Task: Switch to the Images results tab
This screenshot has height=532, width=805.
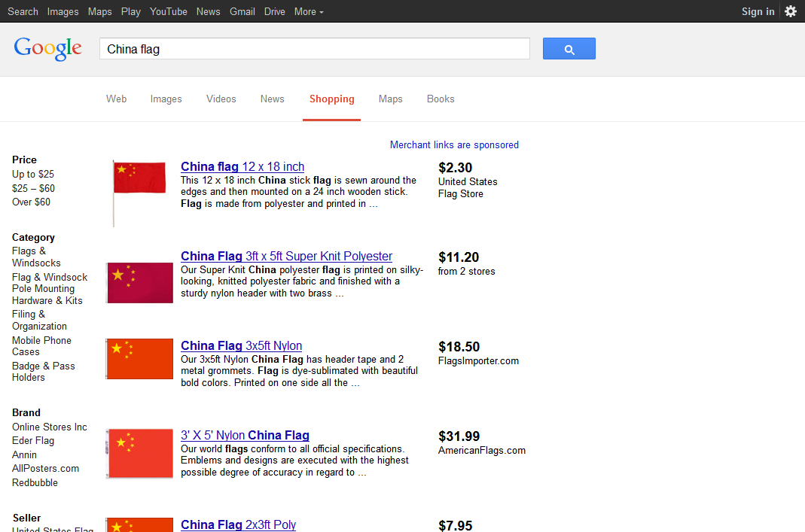Action: (166, 99)
